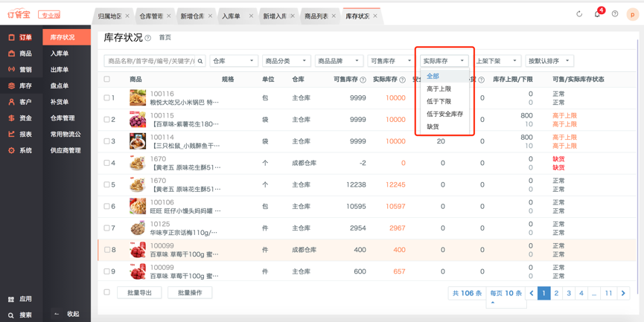This screenshot has height=322, width=644.
Task: Click the product search input field
Action: click(x=150, y=61)
